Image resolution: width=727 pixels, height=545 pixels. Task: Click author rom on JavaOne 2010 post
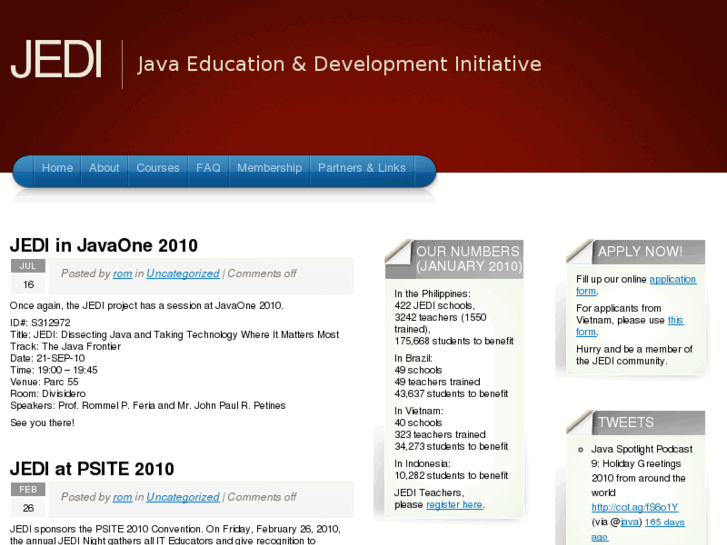click(122, 274)
